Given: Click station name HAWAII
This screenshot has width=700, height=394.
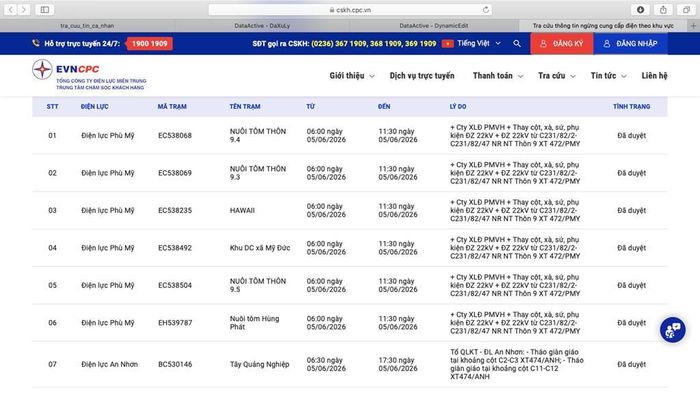Looking at the screenshot, I should click(242, 211).
